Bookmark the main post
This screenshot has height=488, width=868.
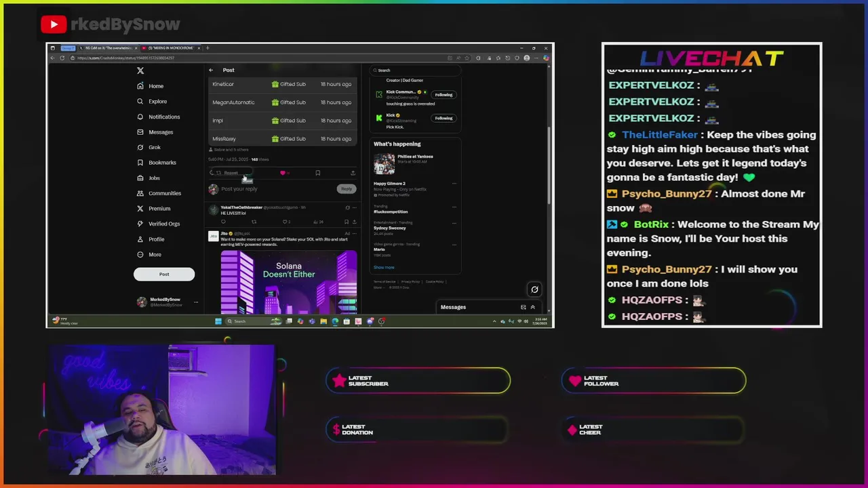tap(317, 173)
